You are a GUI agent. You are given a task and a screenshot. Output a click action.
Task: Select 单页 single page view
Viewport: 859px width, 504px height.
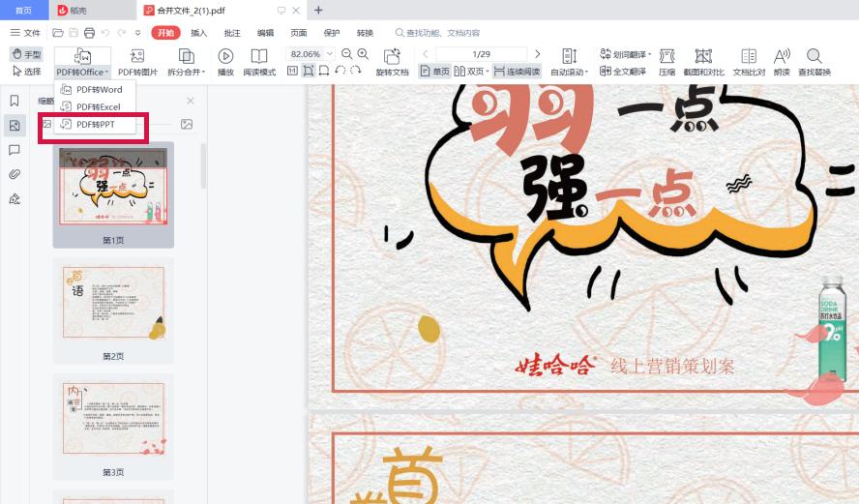tap(434, 72)
